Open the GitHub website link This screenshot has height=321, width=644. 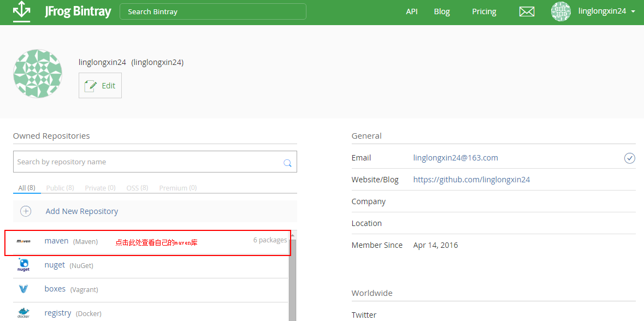click(x=471, y=180)
